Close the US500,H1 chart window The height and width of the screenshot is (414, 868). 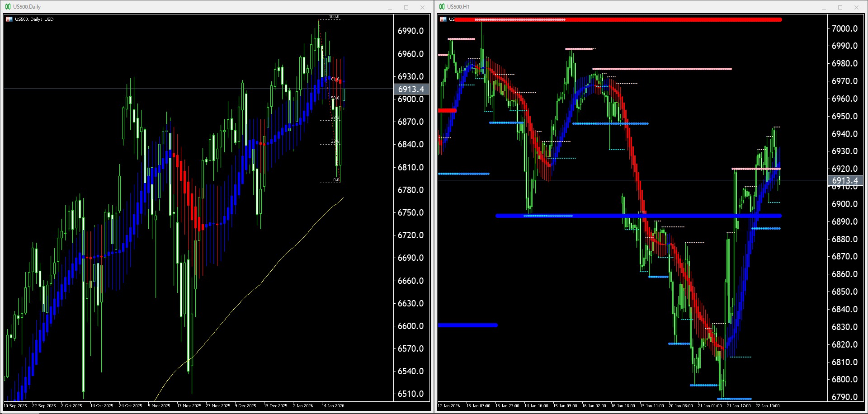tap(856, 7)
